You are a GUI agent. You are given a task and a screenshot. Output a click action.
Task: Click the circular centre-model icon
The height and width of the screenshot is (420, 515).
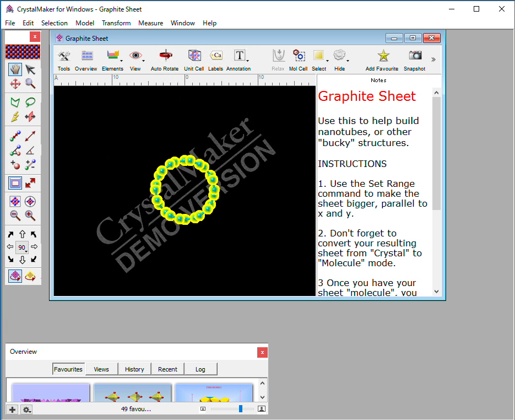pyautogui.click(x=30, y=201)
